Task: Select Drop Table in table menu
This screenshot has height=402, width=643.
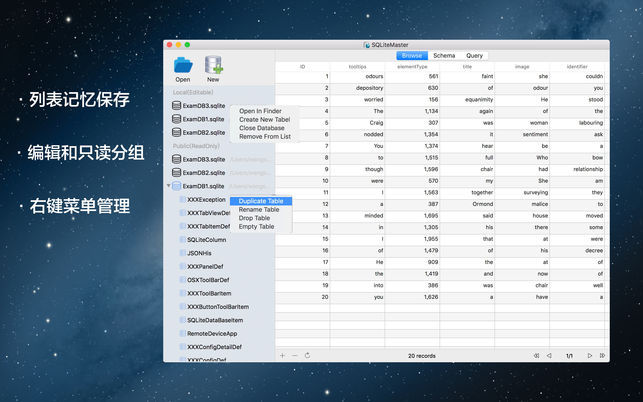Action: pos(254,218)
